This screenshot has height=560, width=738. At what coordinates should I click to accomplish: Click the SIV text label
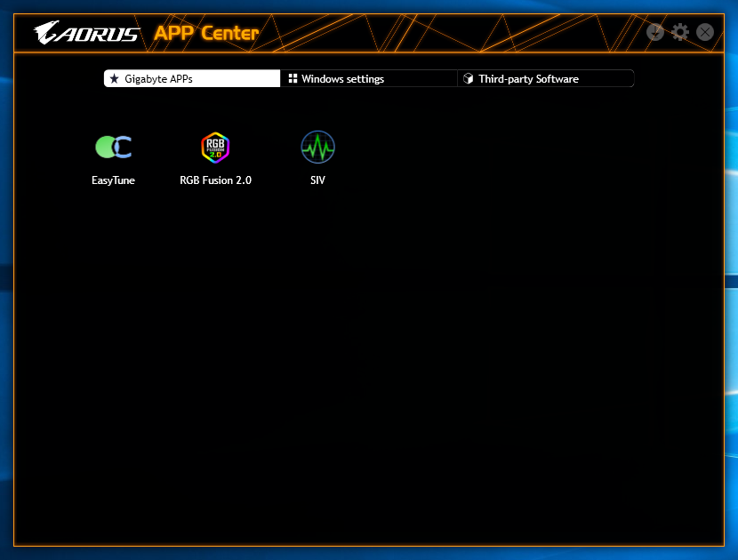click(317, 180)
